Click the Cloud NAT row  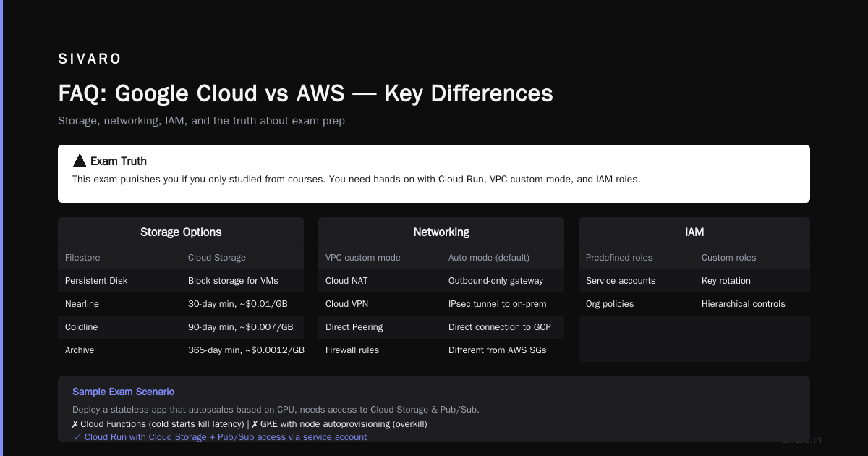pyautogui.click(x=441, y=281)
